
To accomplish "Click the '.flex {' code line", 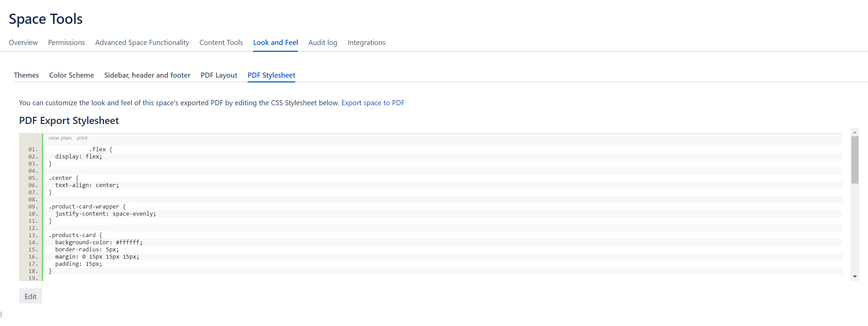I will [x=100, y=149].
